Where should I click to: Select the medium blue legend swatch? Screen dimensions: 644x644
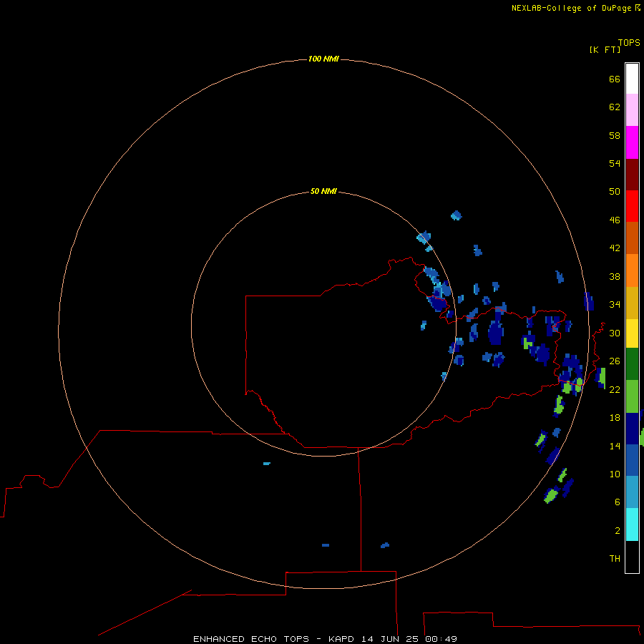point(632,460)
